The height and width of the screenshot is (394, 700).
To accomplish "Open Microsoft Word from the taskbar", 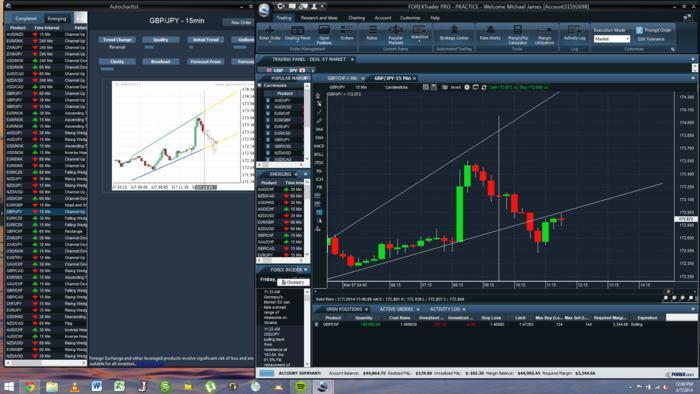I will [97, 386].
